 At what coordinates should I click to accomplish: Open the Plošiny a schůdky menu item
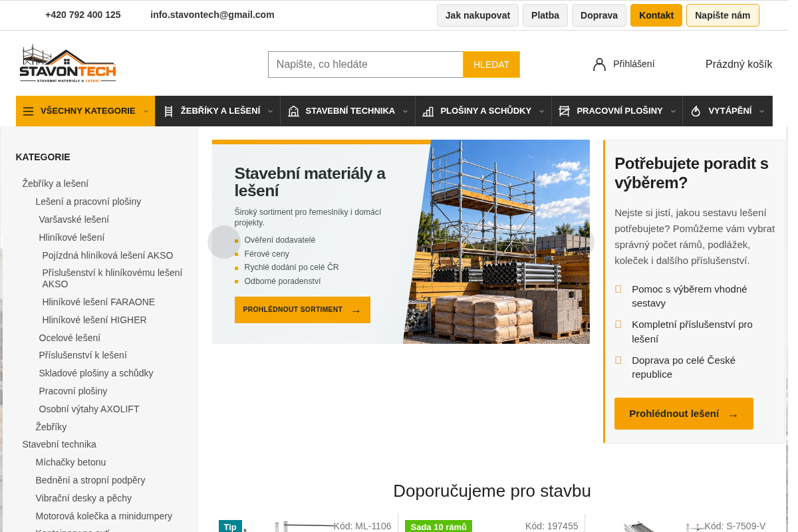tap(483, 111)
